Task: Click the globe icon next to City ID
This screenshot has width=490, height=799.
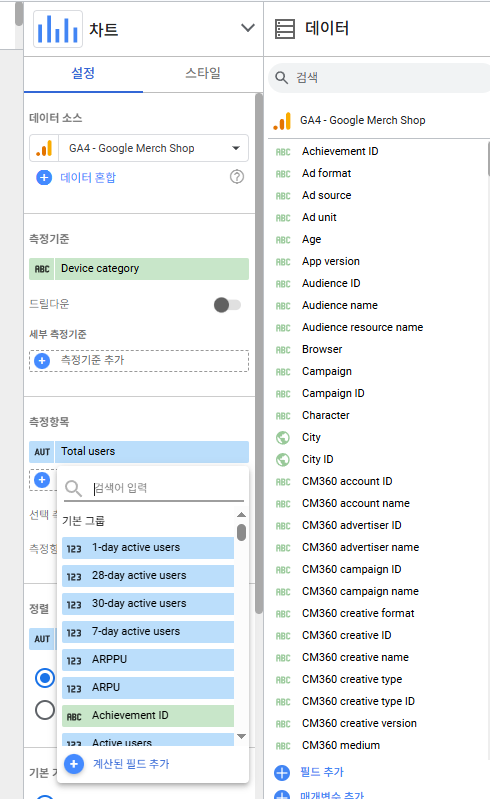Action: (283, 460)
